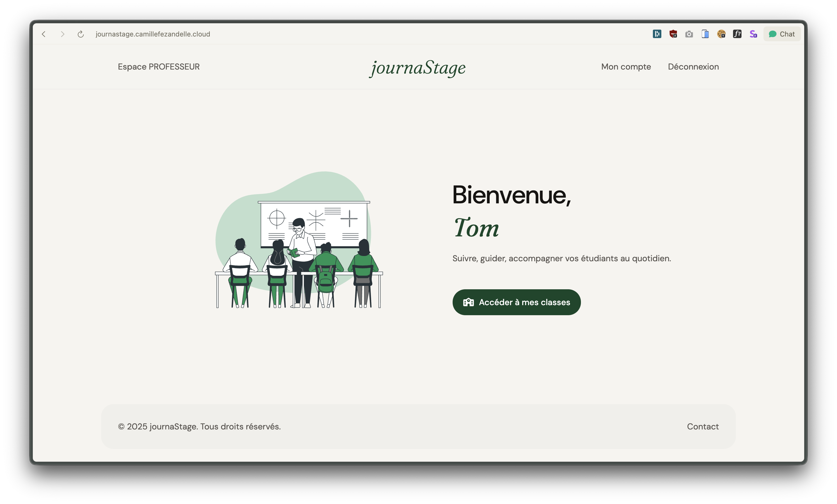This screenshot has height=504, width=837.
Task: Click the browser forward arrow
Action: coord(62,34)
